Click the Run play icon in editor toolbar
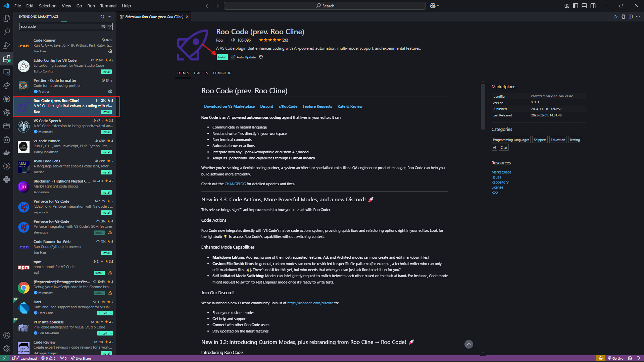The image size is (644, 362). click(616, 16)
